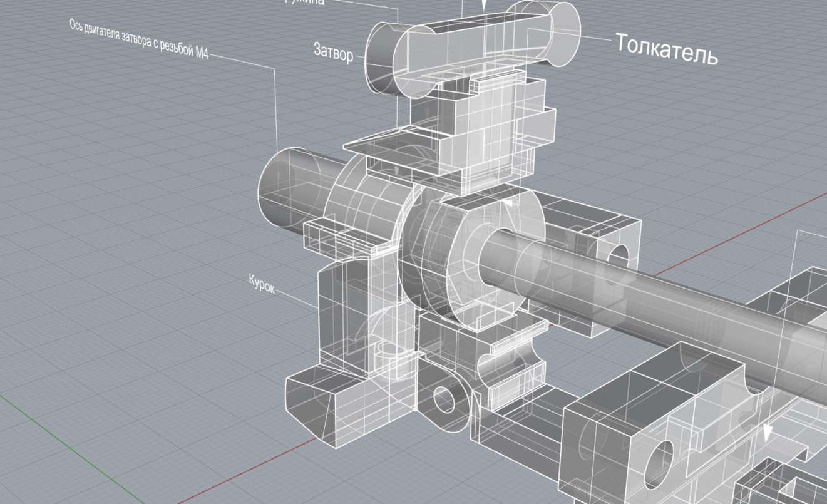Select the "Курок" annotation label
Image resolution: width=827 pixels, height=504 pixels.
pyautogui.click(x=261, y=285)
